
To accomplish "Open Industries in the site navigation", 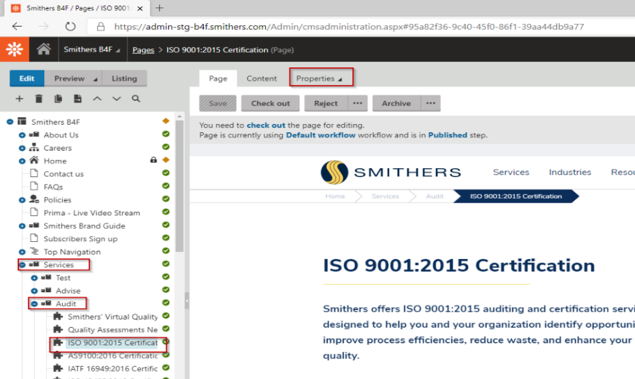I will pos(570,172).
